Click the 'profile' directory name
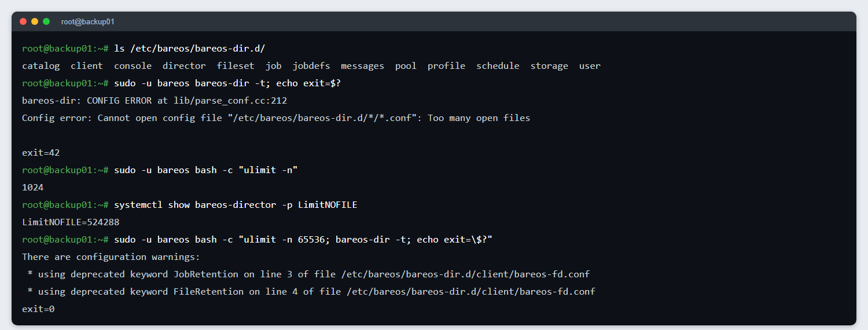 446,66
